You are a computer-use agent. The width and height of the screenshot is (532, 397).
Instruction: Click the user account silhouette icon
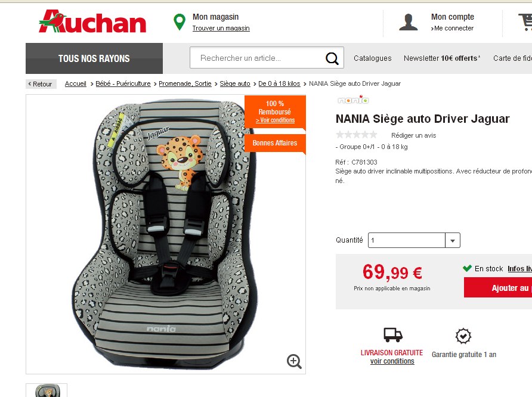[x=408, y=23]
